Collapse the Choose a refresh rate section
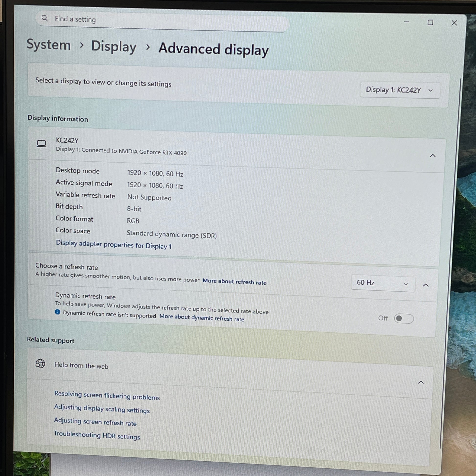The image size is (476, 476). pyautogui.click(x=426, y=285)
